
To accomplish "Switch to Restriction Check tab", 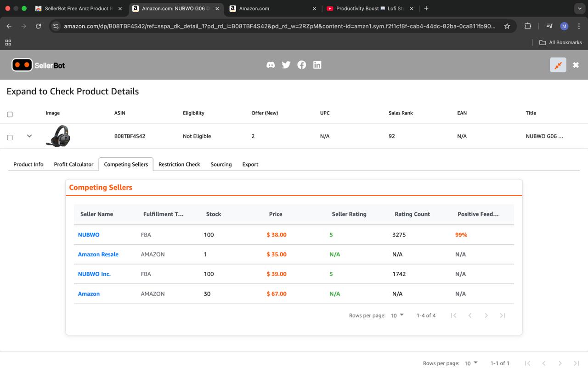I will coord(179,164).
